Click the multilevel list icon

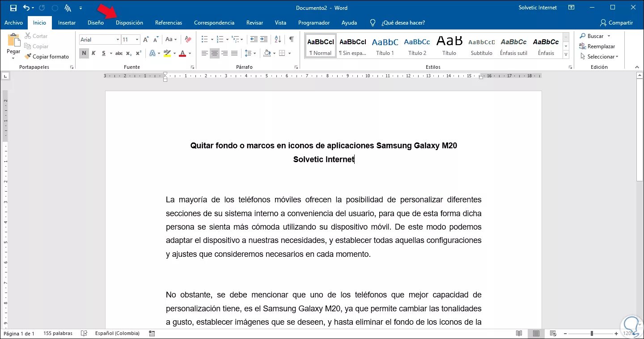(x=235, y=39)
